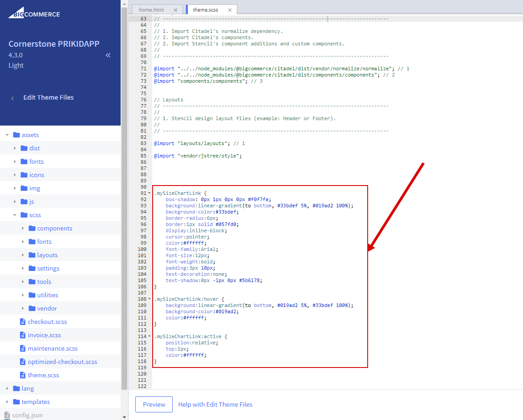Click the invoice.scss file icon
Image resolution: width=523 pixels, height=420 pixels.
(x=23, y=335)
